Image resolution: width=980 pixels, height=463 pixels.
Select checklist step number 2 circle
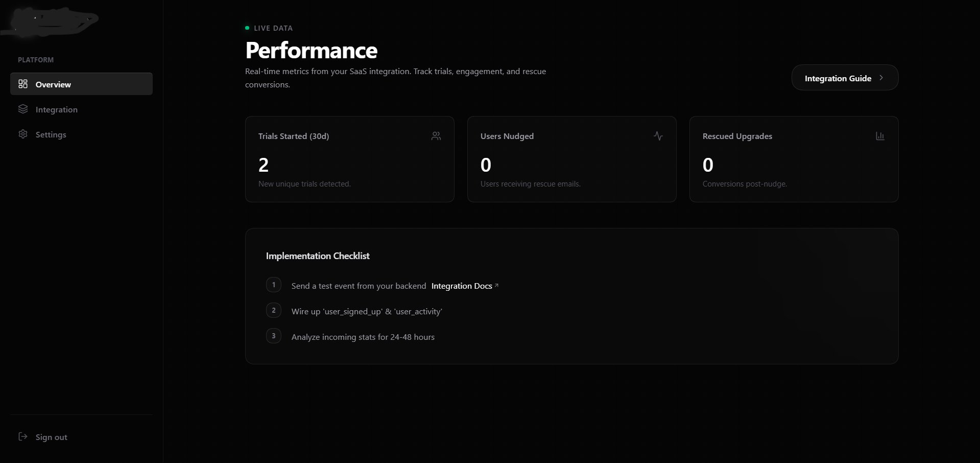click(274, 310)
